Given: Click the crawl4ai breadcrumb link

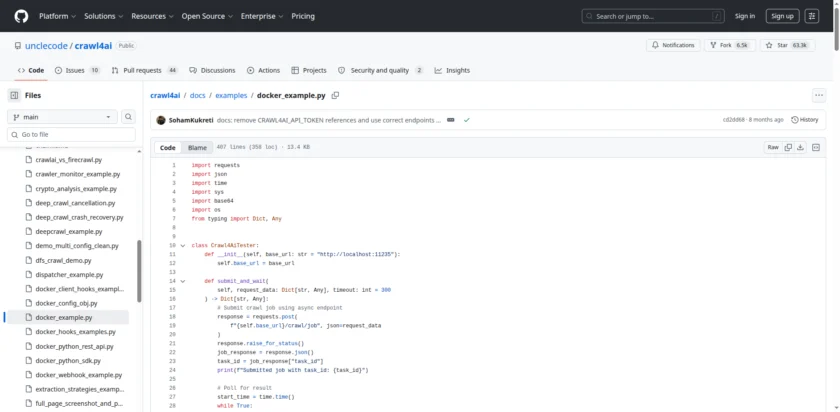Looking at the screenshot, I should pyautogui.click(x=165, y=95).
